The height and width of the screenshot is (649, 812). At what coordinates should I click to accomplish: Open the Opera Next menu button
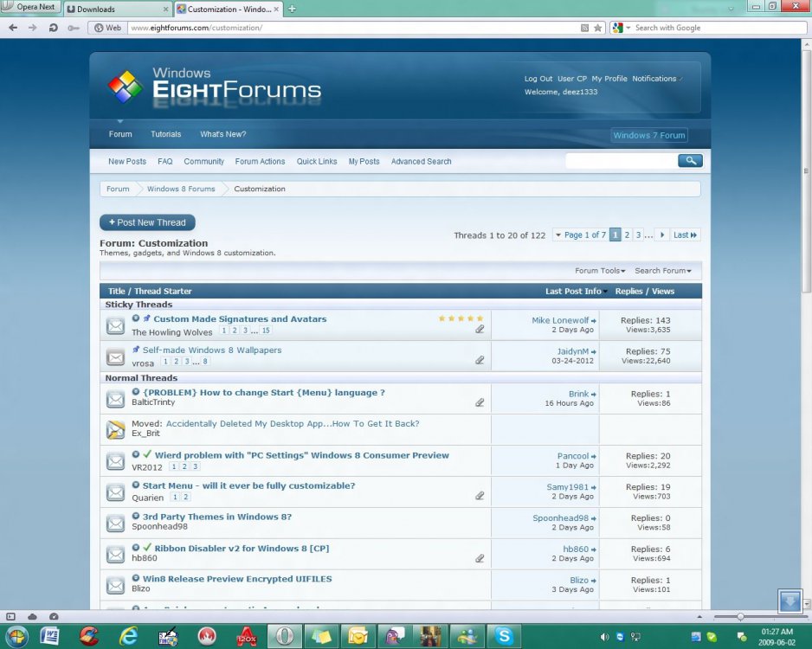tap(30, 7)
